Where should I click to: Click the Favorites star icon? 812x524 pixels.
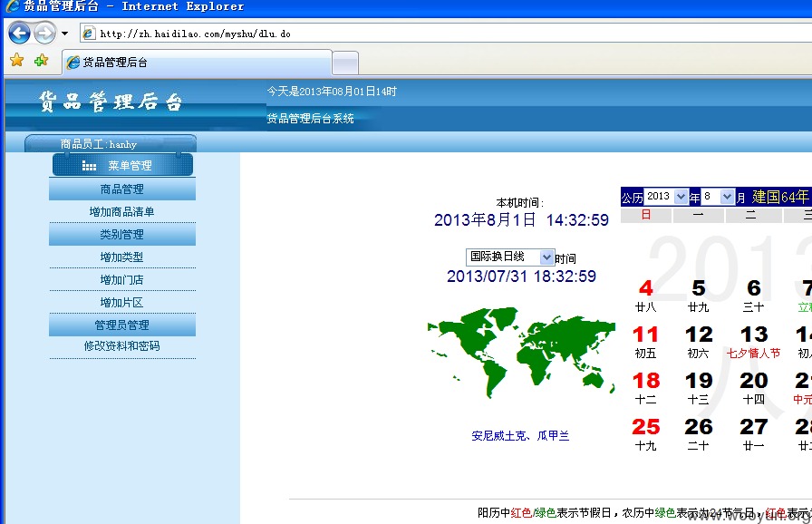pos(16,60)
